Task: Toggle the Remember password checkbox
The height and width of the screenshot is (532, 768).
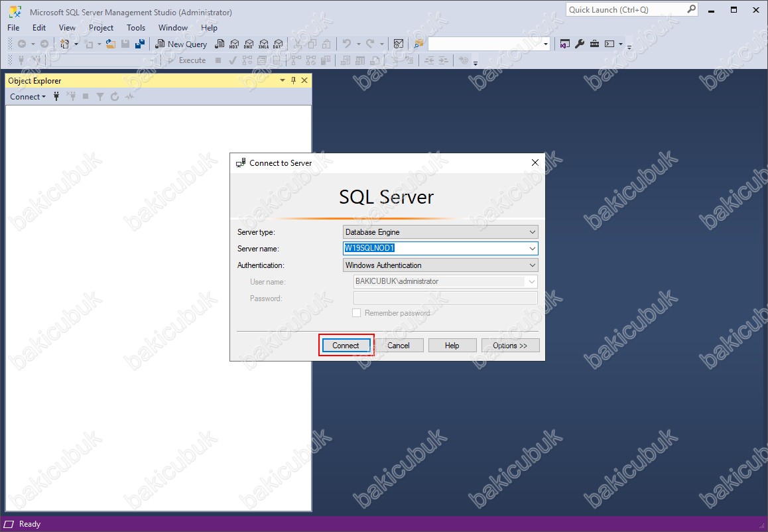Action: [357, 313]
